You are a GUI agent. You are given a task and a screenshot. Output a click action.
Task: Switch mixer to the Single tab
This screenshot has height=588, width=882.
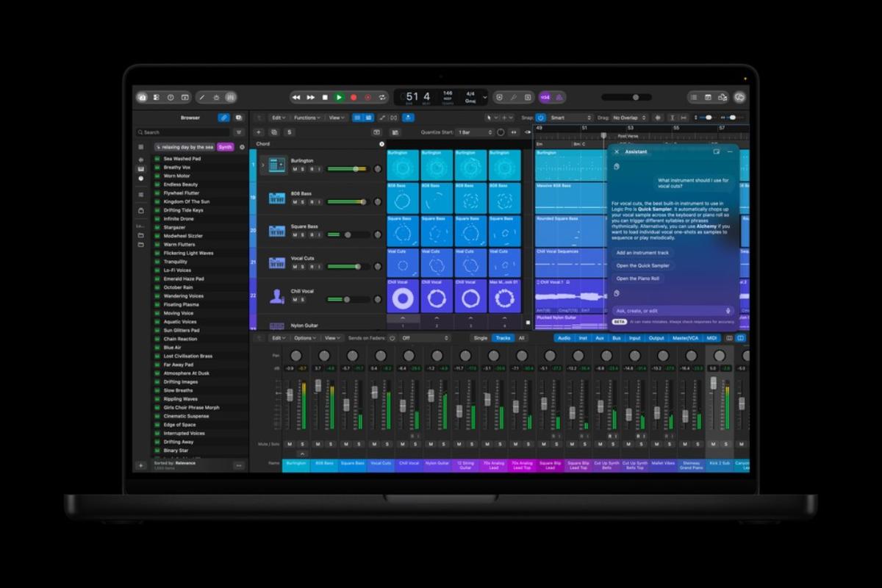click(481, 338)
